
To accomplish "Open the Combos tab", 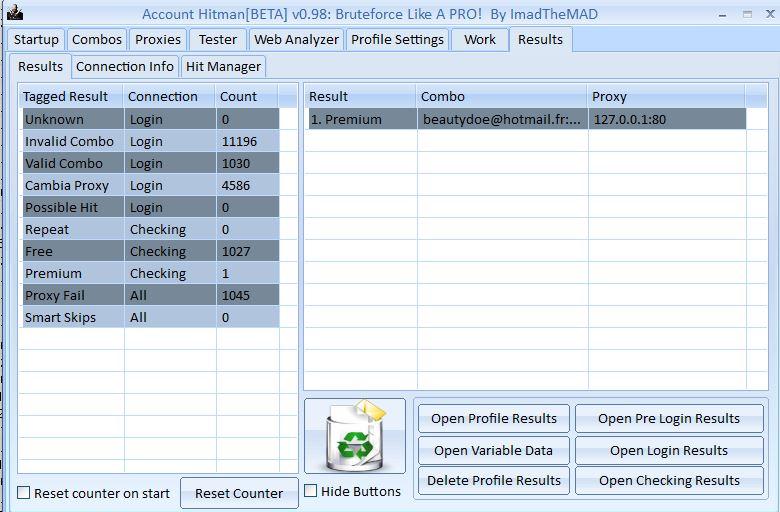I will (x=97, y=39).
